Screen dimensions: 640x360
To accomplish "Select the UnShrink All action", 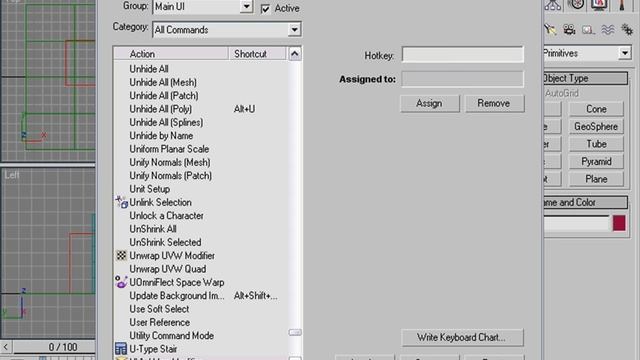I will (153, 229).
